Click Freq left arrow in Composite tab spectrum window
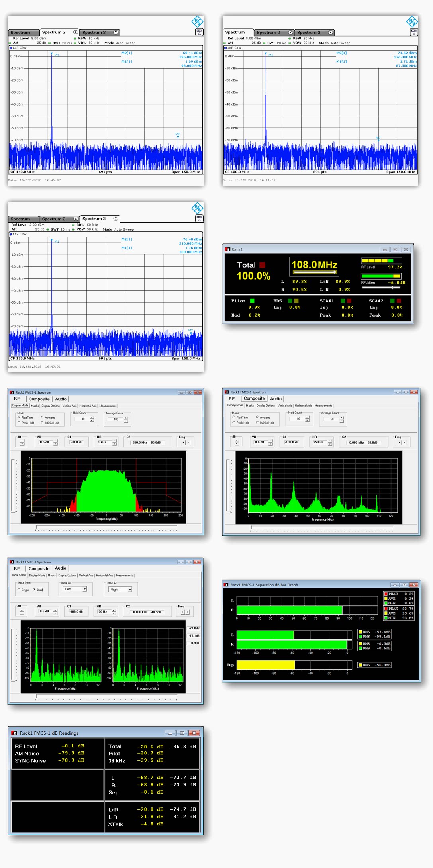The width and height of the screenshot is (433, 868). click(x=400, y=442)
